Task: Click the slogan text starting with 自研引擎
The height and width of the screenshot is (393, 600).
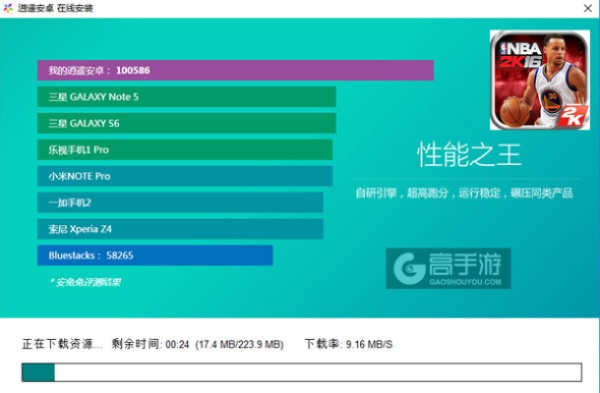Action: (464, 193)
